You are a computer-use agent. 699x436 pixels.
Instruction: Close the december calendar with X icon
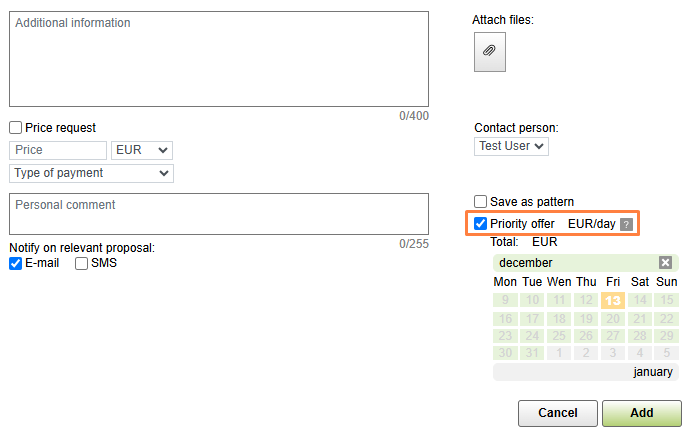click(666, 263)
